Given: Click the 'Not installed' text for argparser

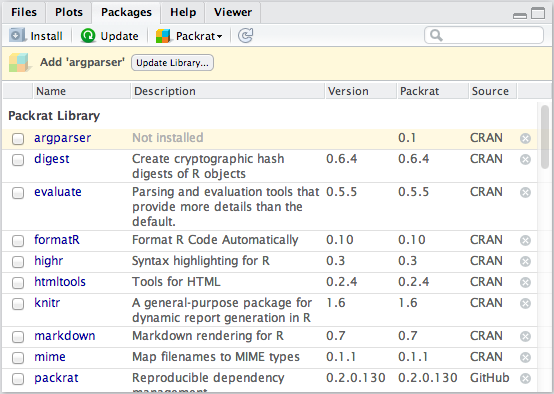Looking at the screenshot, I should coord(168,138).
